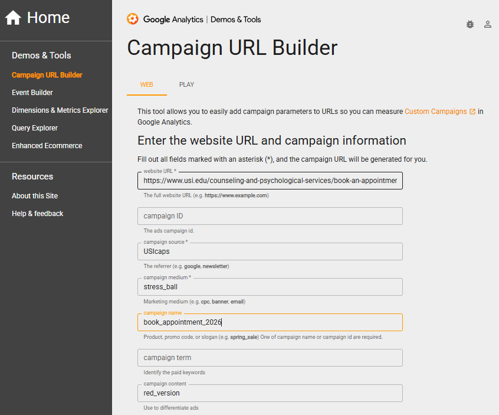Click the campaign source field with USIcaps

(x=270, y=251)
